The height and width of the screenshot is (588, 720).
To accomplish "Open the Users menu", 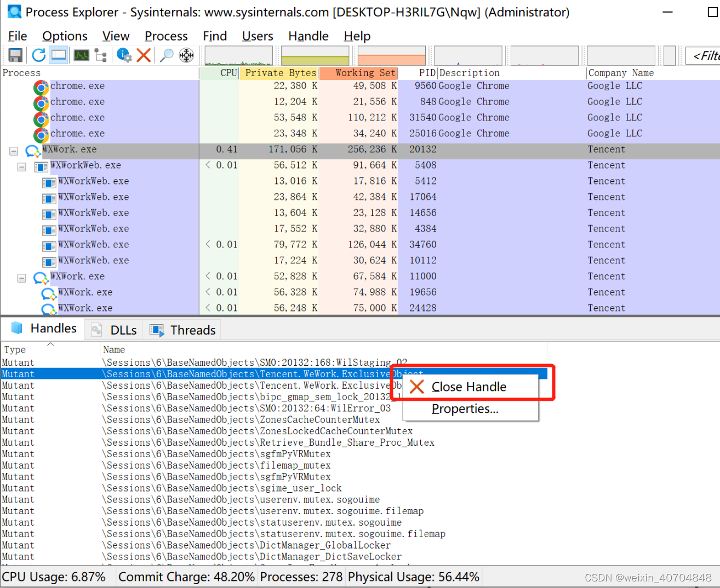I will (x=258, y=36).
